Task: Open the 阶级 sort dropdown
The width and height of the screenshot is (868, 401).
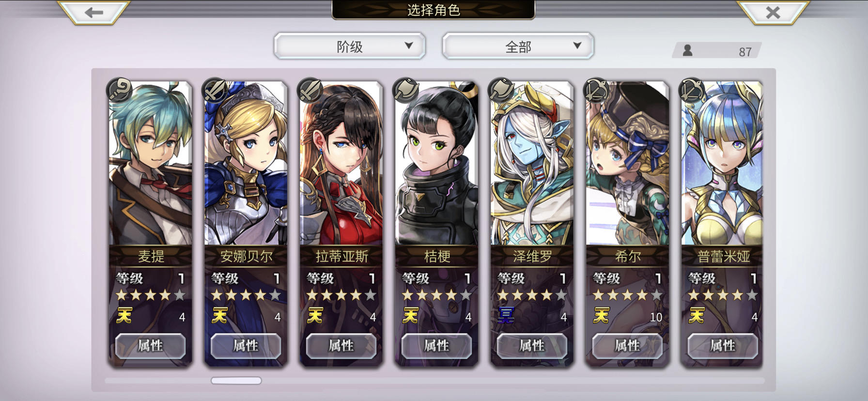Action: pos(350,46)
